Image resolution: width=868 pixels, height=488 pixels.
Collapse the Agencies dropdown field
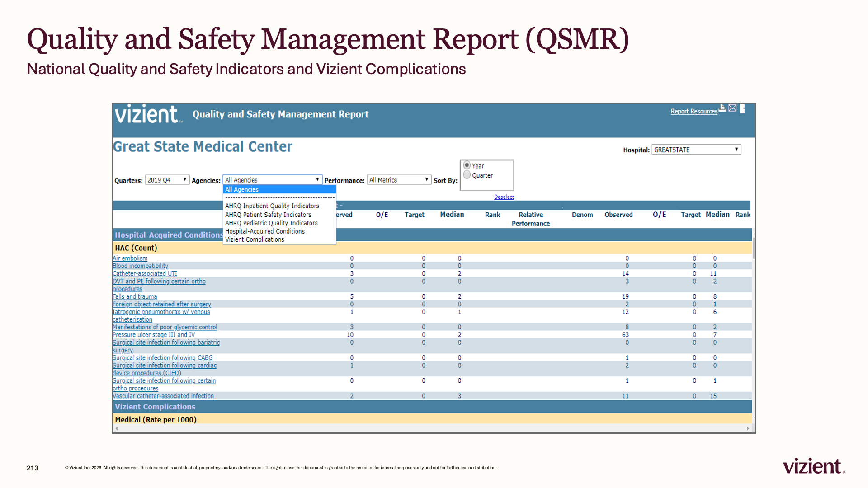273,180
